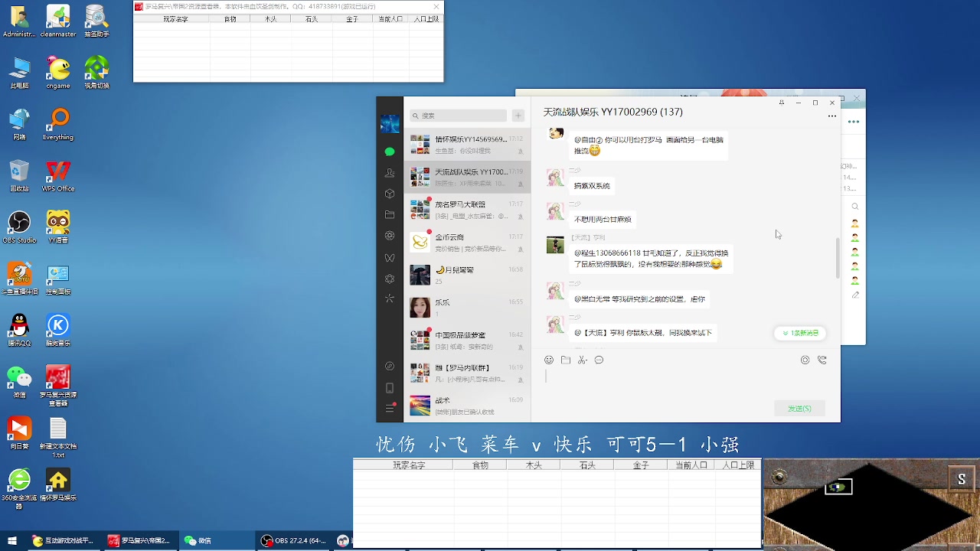This screenshot has height=551, width=980.
Task: Click 当前人口 column header in bottom table
Action: tap(691, 465)
